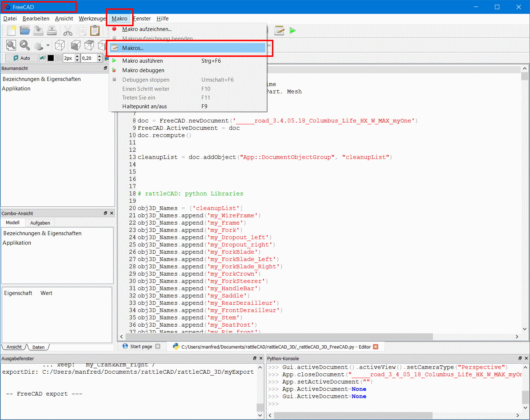The image size is (530, 420).
Task: Select the _rattleCAD_3D_FreeCAD.py Editor tab
Action: (x=276, y=347)
